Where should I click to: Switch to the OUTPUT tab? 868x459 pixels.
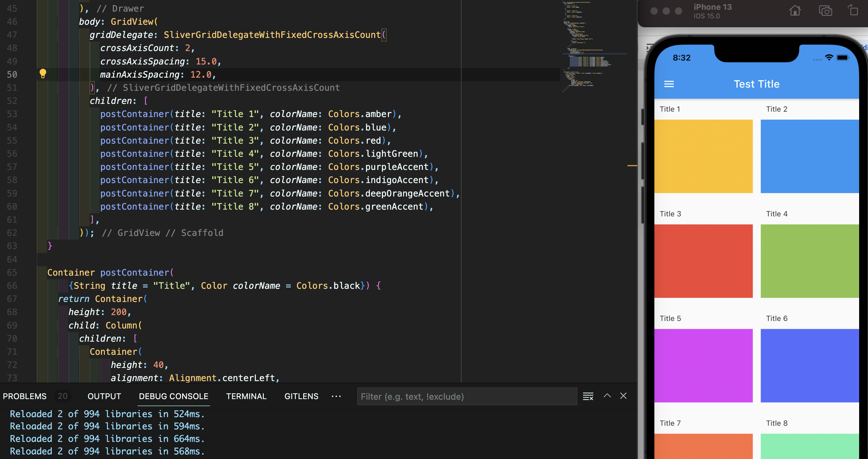click(104, 396)
